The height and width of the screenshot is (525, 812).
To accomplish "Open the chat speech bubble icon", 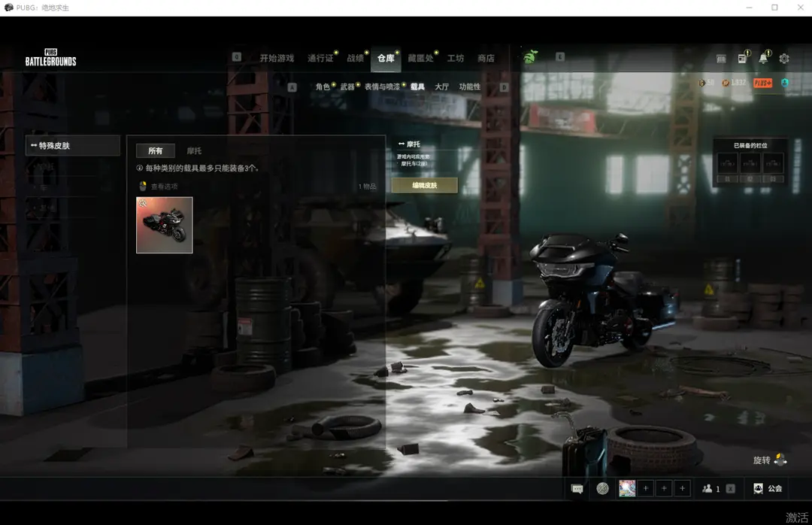I will pyautogui.click(x=577, y=489).
